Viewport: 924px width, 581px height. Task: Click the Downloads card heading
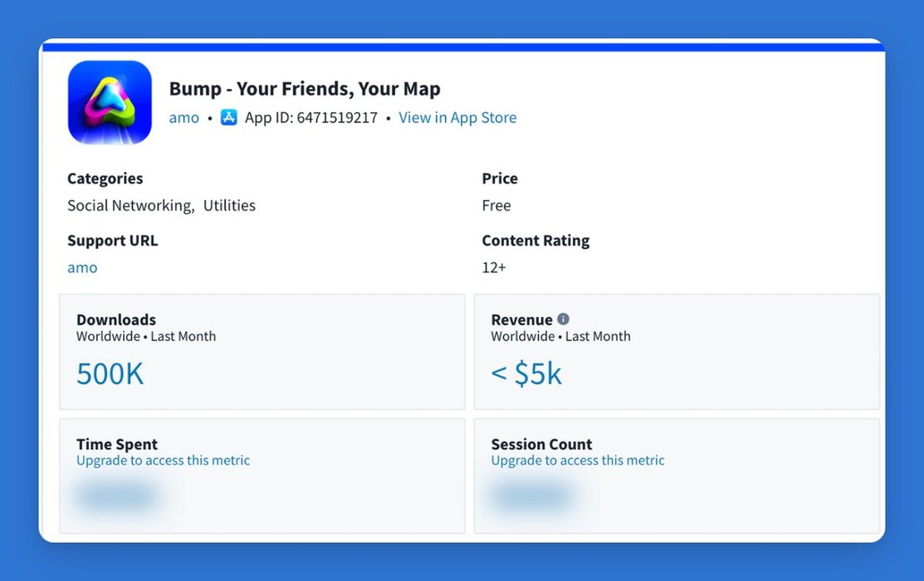click(x=116, y=320)
